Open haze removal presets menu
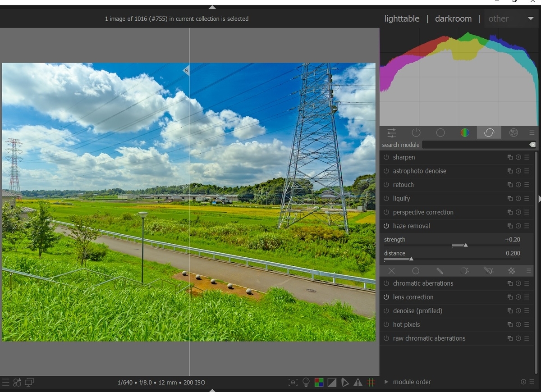 [x=527, y=226]
